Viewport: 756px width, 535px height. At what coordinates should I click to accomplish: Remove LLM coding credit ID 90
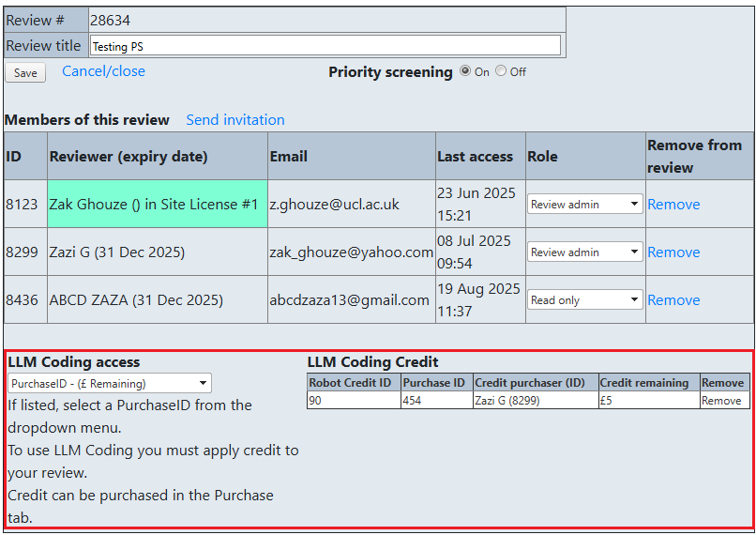(721, 401)
